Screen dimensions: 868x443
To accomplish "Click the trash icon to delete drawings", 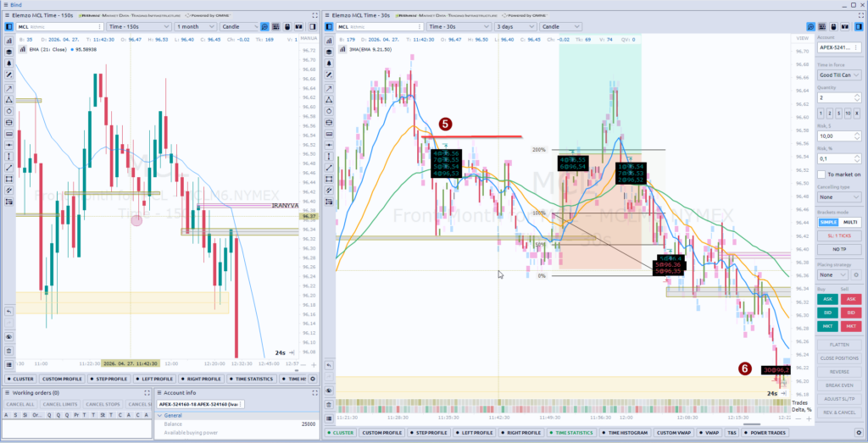I will (8, 350).
